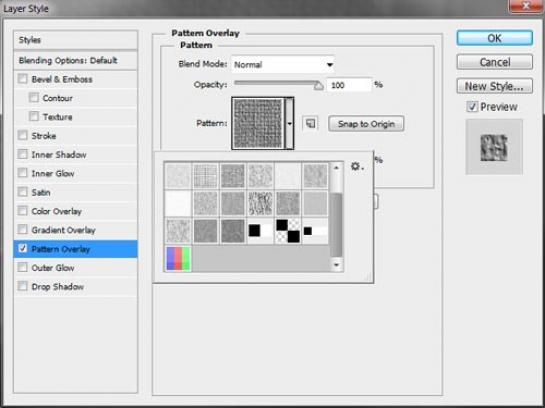545x408 pixels.
Task: Adjust the Opacity slider handle
Action: [x=318, y=85]
